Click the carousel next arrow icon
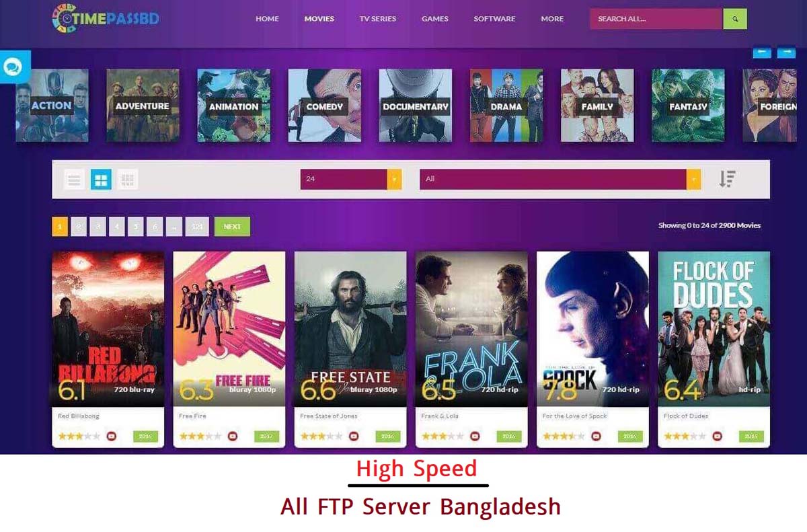Viewport: 807px width, 532px height. [786, 52]
